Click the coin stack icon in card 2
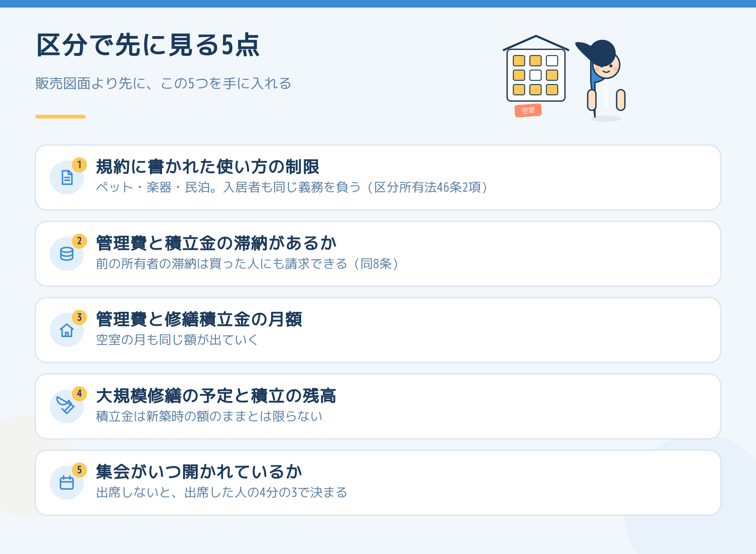 coord(67,254)
